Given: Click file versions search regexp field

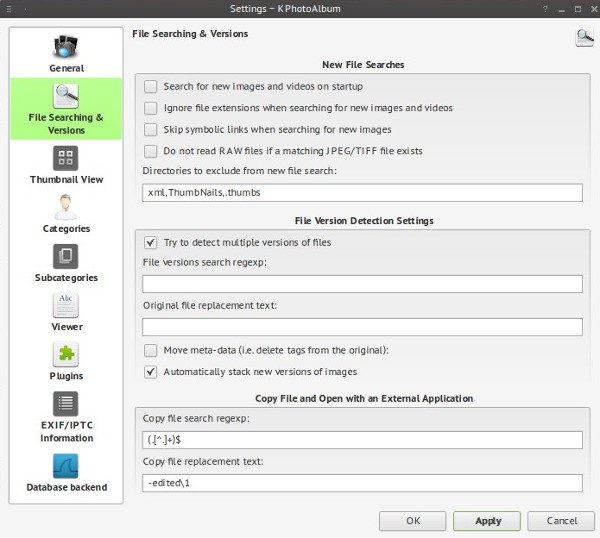Looking at the screenshot, I should point(362,284).
